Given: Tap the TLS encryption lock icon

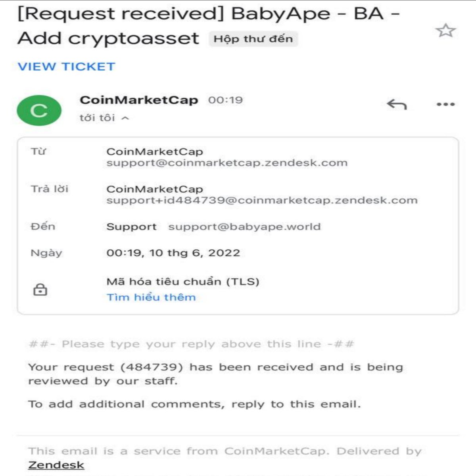Looking at the screenshot, I should click(x=40, y=290).
